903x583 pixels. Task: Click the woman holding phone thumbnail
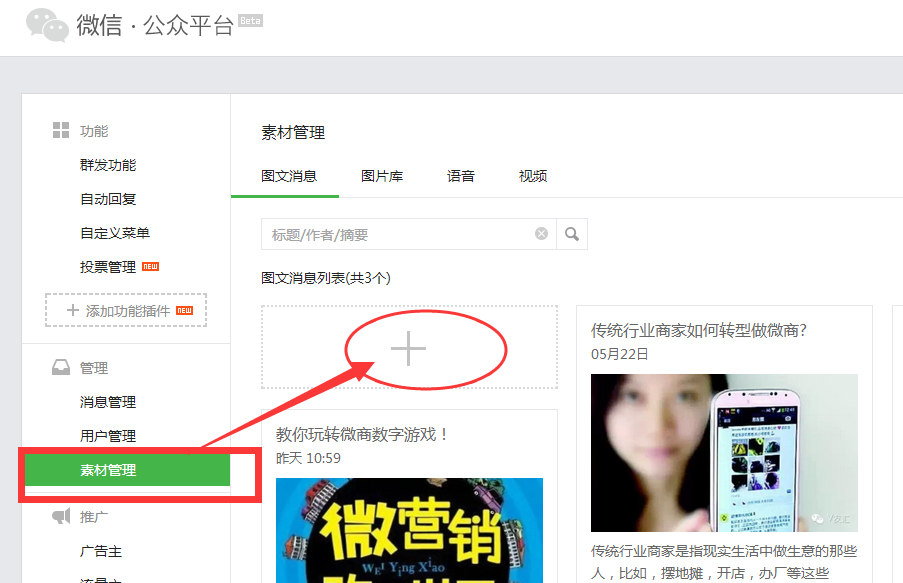click(724, 453)
